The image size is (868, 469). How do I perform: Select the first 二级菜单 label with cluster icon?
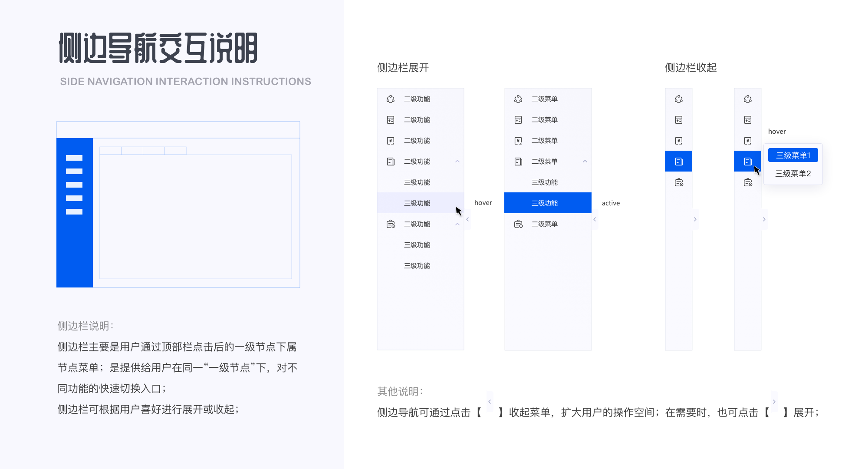click(545, 99)
